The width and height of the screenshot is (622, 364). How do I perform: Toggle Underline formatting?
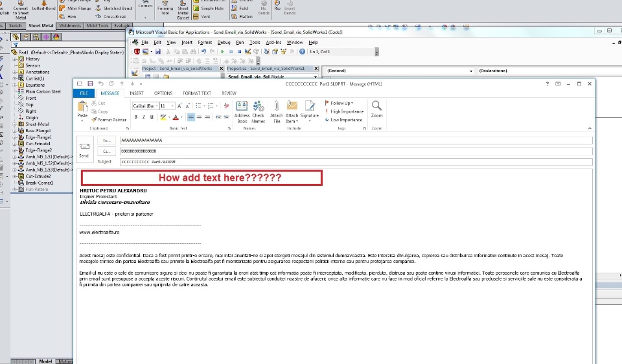[152, 117]
